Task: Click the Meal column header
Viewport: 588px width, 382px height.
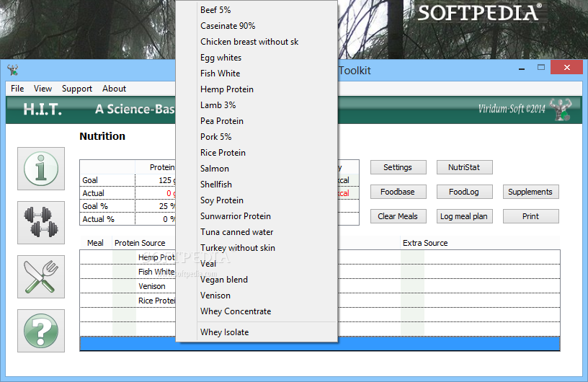Action: [x=95, y=243]
